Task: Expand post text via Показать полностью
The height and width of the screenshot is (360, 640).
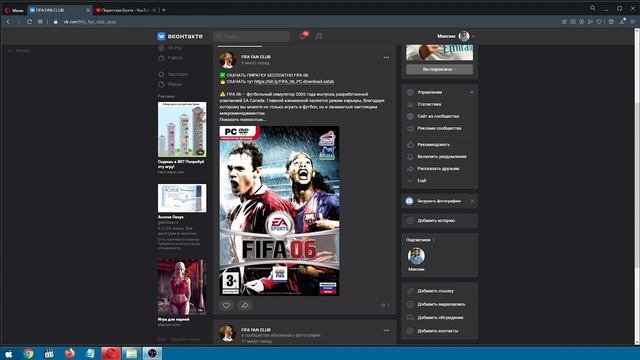Action: click(x=242, y=120)
